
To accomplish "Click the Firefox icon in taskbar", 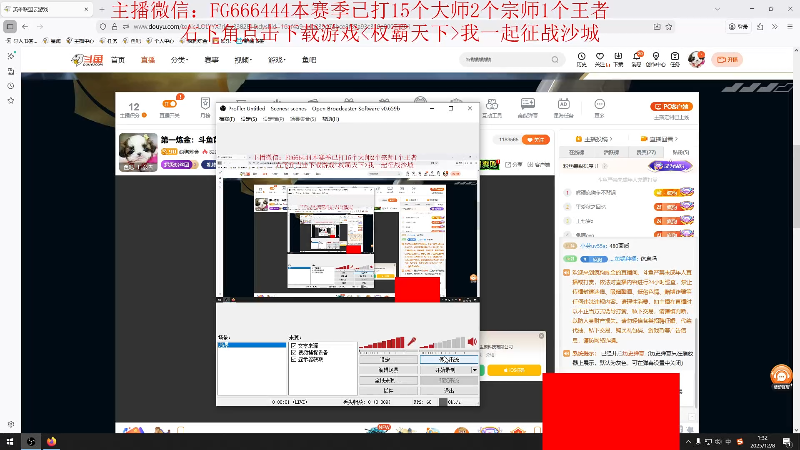I will click(x=52, y=441).
